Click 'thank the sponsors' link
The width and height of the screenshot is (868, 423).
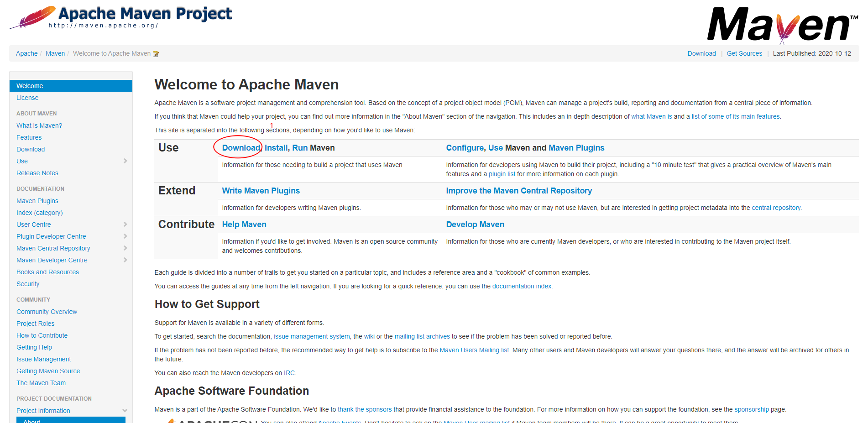click(x=365, y=409)
